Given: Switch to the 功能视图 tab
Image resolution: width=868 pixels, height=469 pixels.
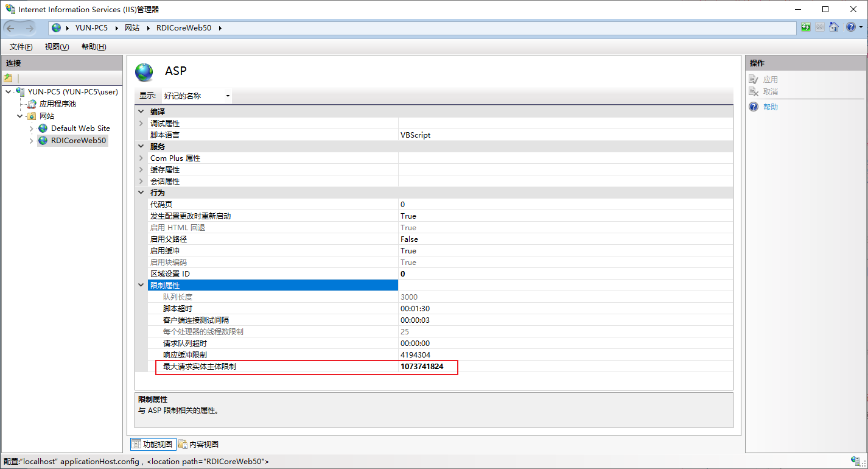Looking at the screenshot, I should [x=153, y=444].
